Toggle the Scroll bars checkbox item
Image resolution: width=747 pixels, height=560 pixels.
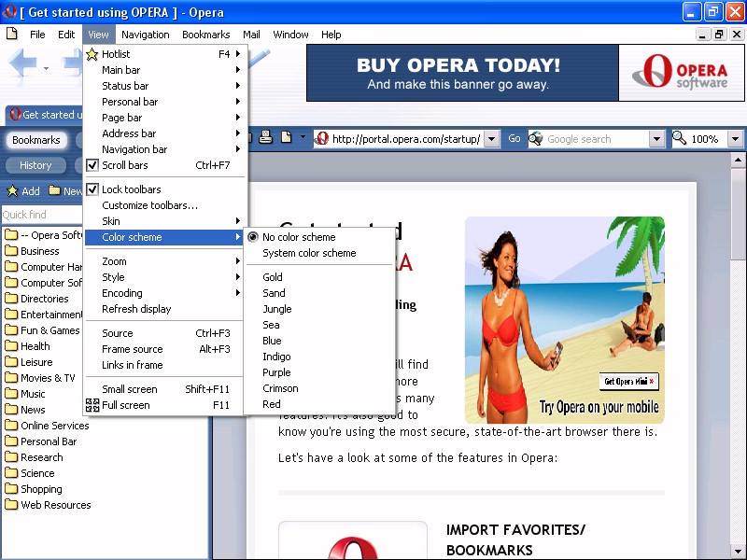[124, 165]
